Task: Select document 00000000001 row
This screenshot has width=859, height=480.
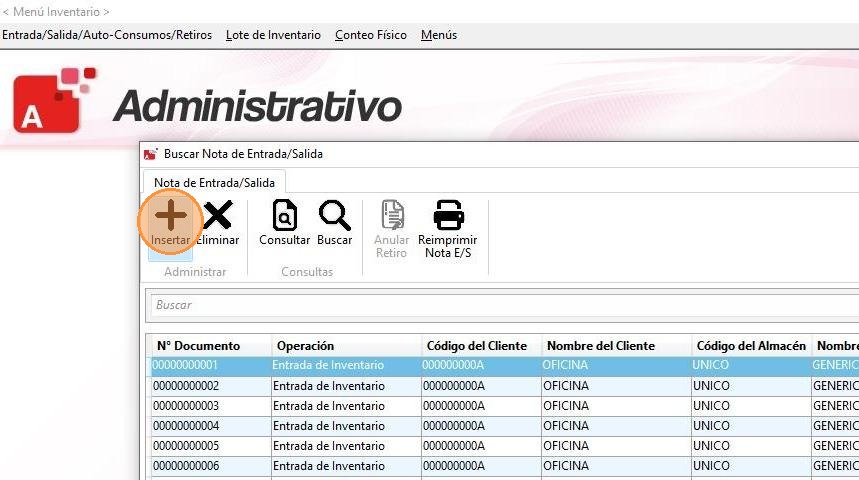Action: coord(505,365)
